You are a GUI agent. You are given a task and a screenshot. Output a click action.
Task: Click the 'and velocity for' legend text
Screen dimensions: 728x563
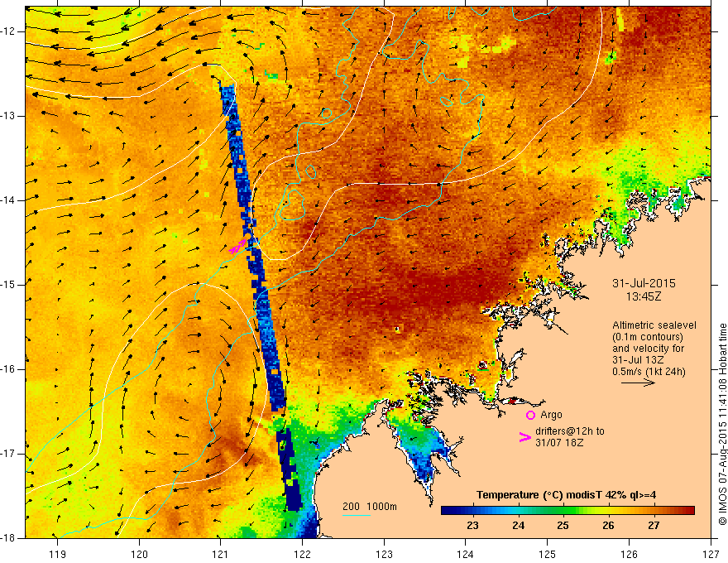(648, 349)
